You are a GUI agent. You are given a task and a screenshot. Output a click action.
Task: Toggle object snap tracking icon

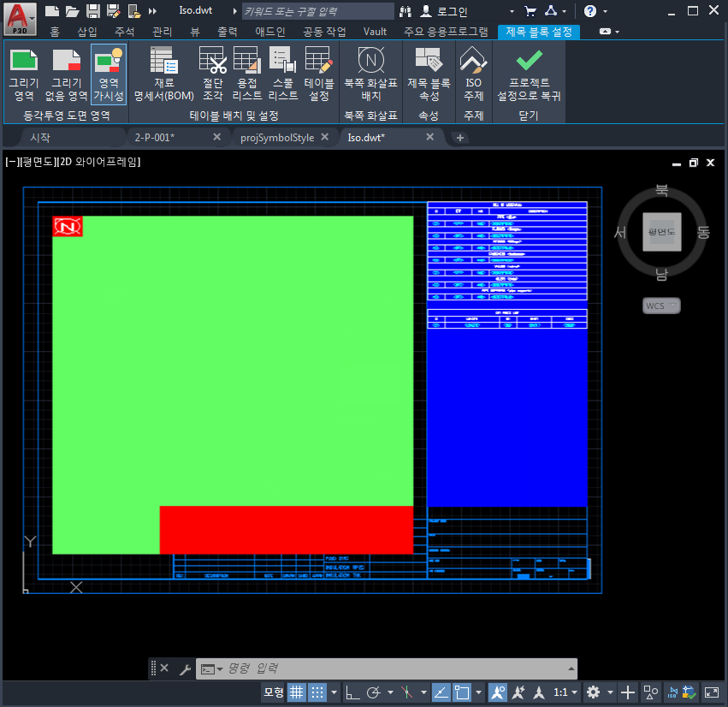(441, 692)
